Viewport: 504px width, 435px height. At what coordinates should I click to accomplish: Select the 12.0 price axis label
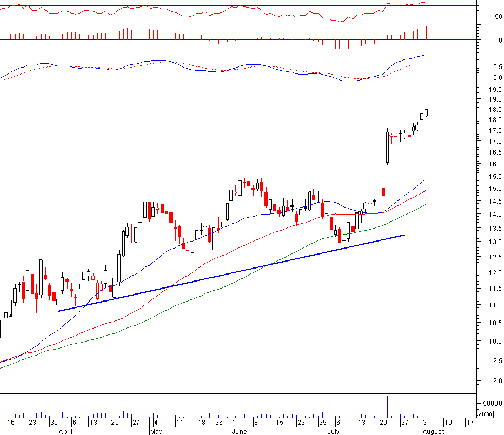(495, 273)
